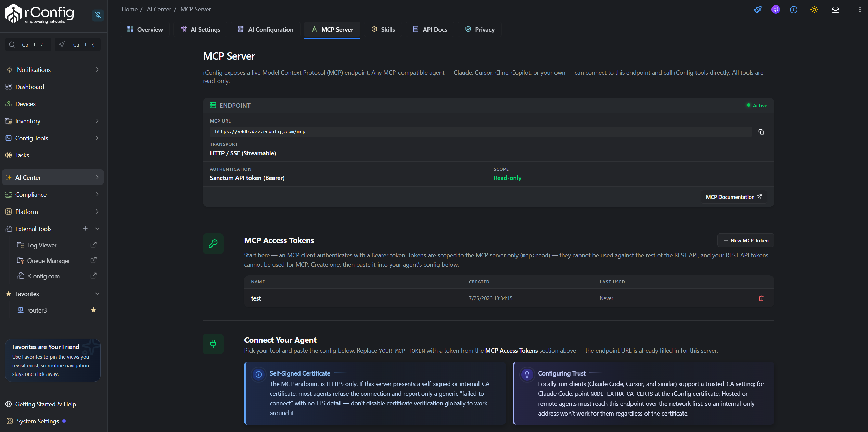
Task: Open the purple announcements megaphone icon
Action: coord(776,10)
